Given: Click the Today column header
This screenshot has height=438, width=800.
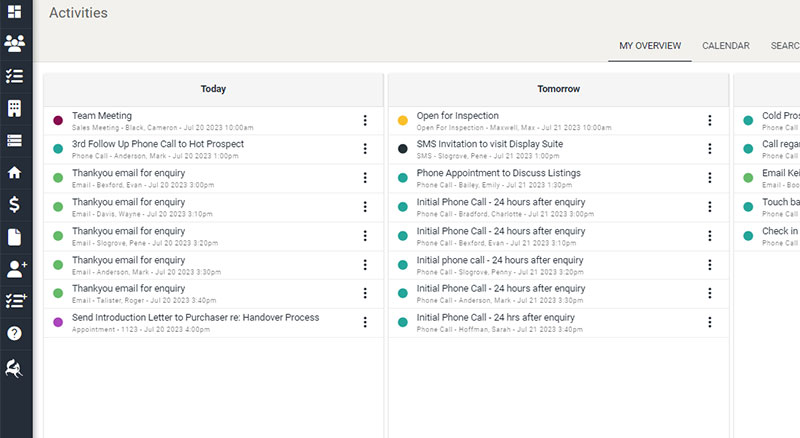Looking at the screenshot, I should tap(213, 89).
